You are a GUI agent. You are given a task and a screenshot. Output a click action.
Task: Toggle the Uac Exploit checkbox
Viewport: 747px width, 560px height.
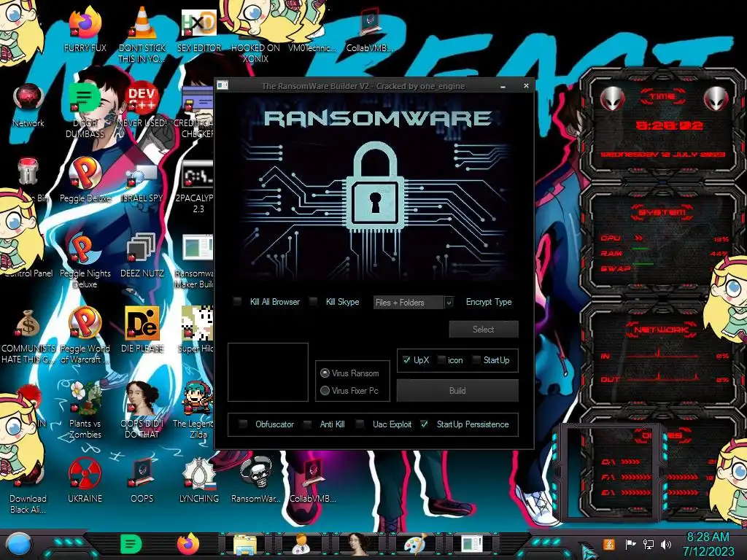[x=360, y=424]
